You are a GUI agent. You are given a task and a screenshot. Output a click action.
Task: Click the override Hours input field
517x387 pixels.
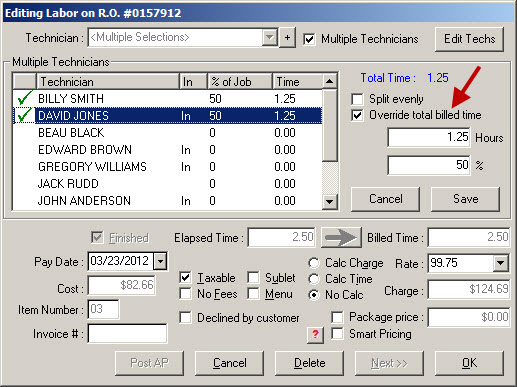[429, 137]
